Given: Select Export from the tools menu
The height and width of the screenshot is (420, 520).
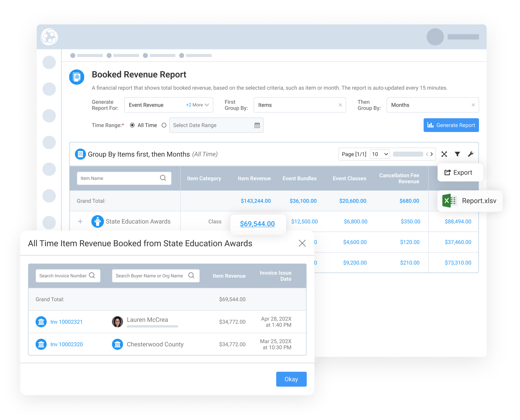Looking at the screenshot, I should [x=460, y=172].
